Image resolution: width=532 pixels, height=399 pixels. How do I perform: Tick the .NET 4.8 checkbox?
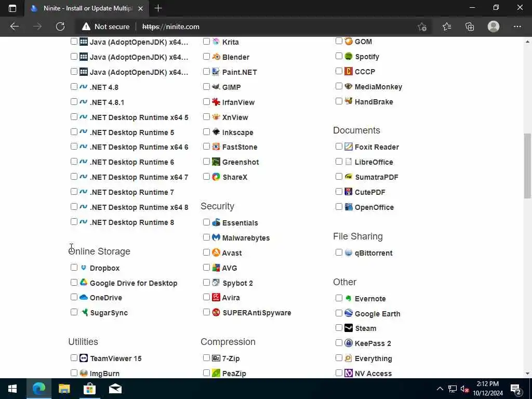(74, 87)
